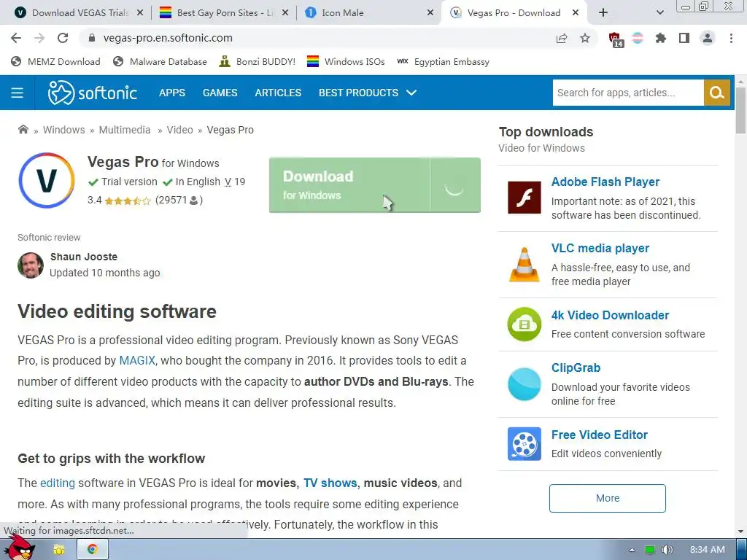Click the Multimedia breadcrumb link
Image resolution: width=747 pixels, height=560 pixels.
[x=124, y=130]
